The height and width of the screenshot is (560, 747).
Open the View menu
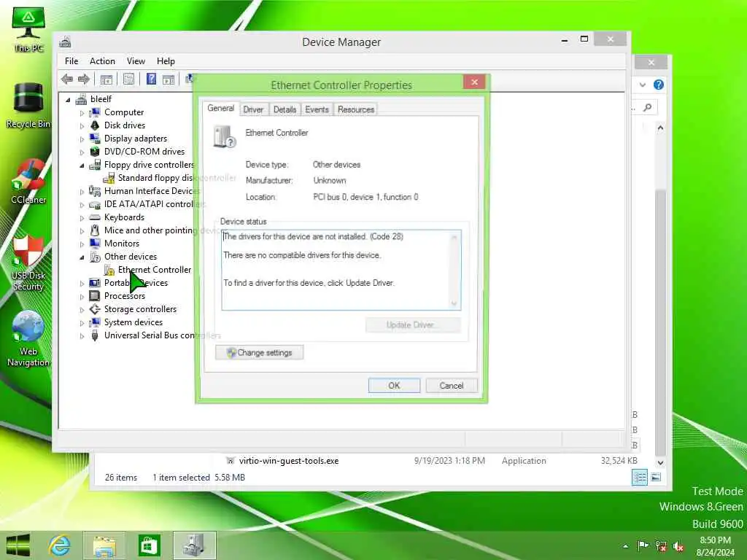click(136, 61)
